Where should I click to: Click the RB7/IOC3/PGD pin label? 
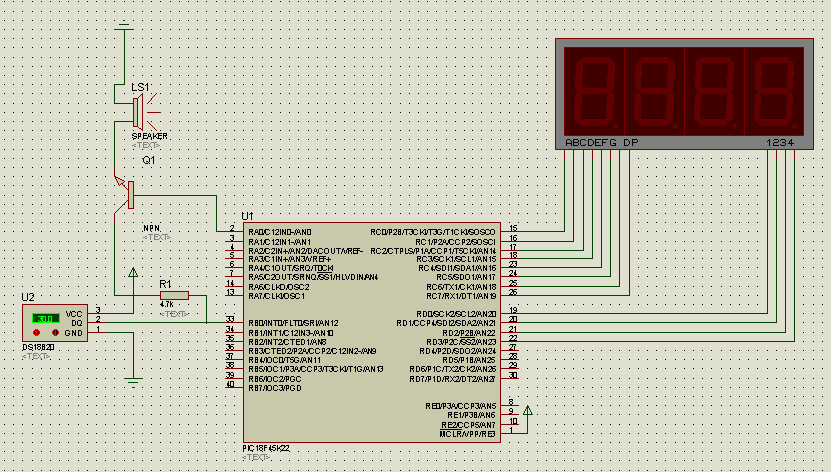tap(275, 388)
